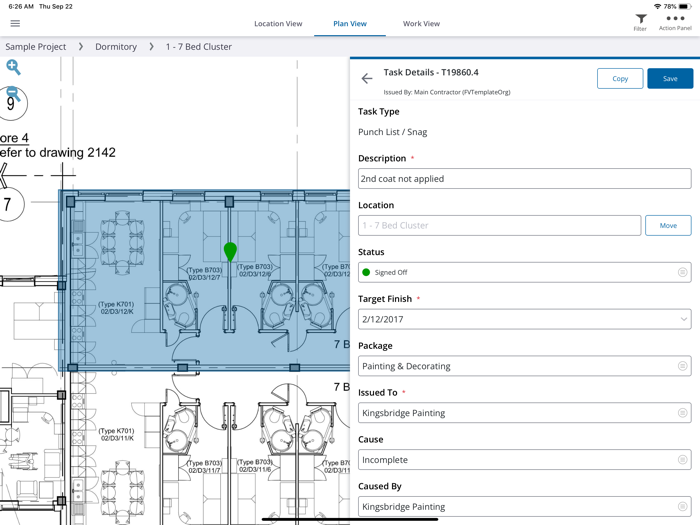Open Status picker icon
700x525 pixels.
[x=682, y=272]
